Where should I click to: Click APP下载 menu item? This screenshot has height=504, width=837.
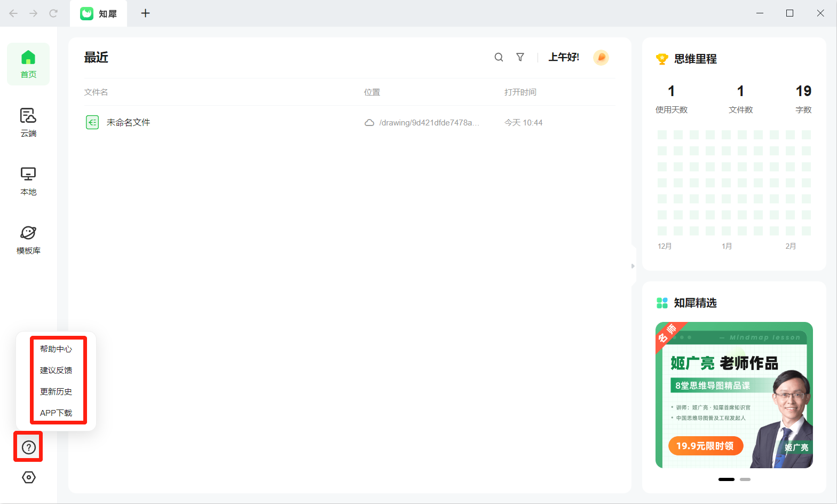56,413
